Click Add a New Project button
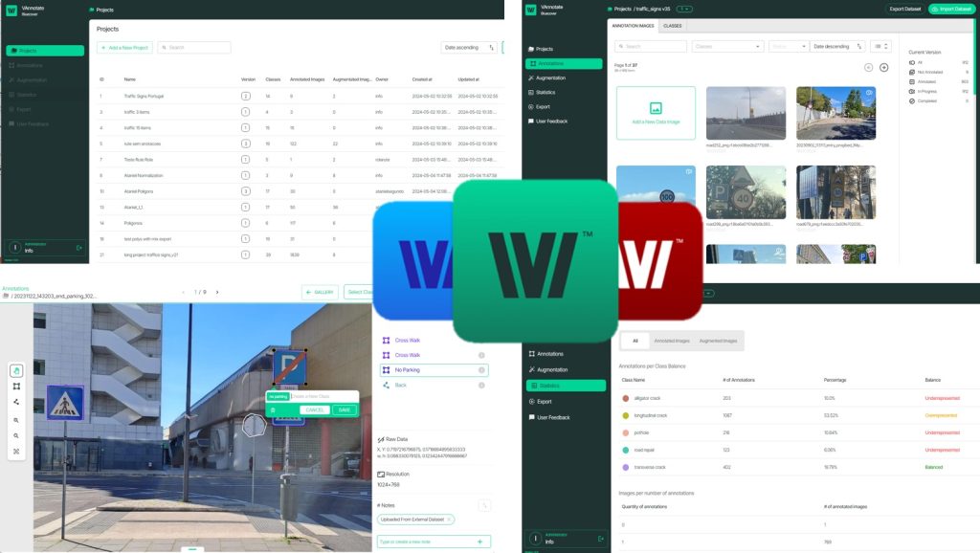 coord(124,47)
